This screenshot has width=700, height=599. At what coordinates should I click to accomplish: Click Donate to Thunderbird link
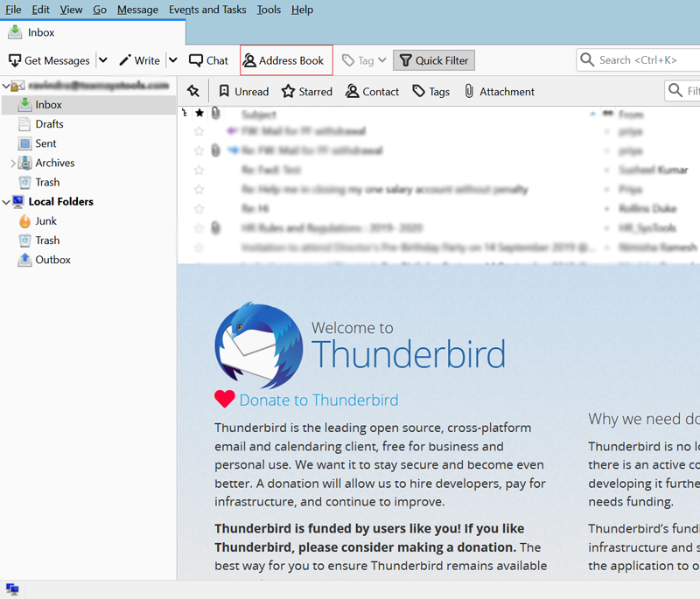[x=318, y=400]
